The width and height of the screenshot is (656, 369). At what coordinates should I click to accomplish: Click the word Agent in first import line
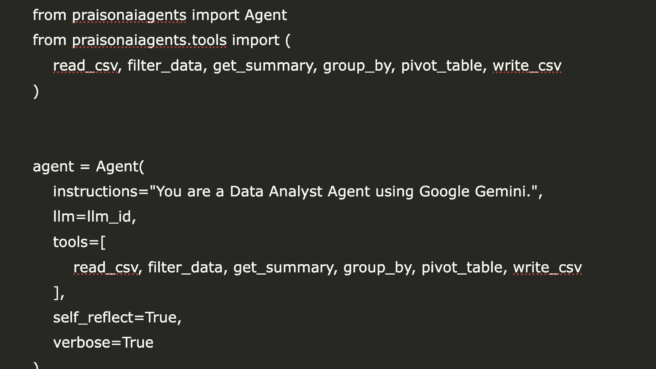[266, 15]
